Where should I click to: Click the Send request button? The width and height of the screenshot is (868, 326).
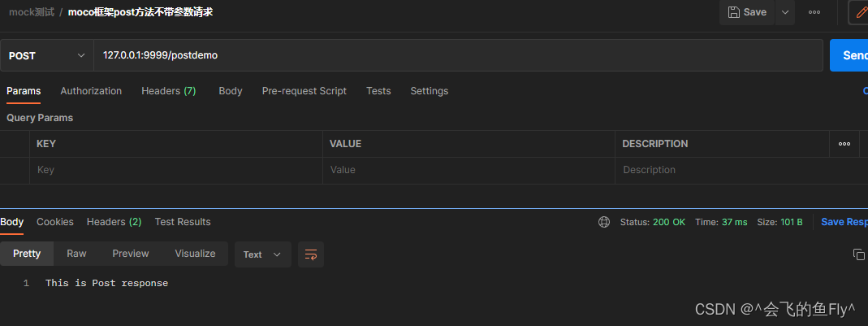(849, 55)
